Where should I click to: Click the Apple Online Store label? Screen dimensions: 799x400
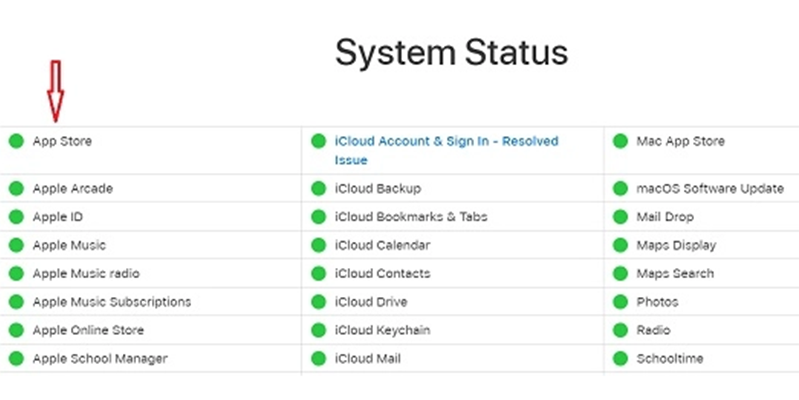[88, 330]
